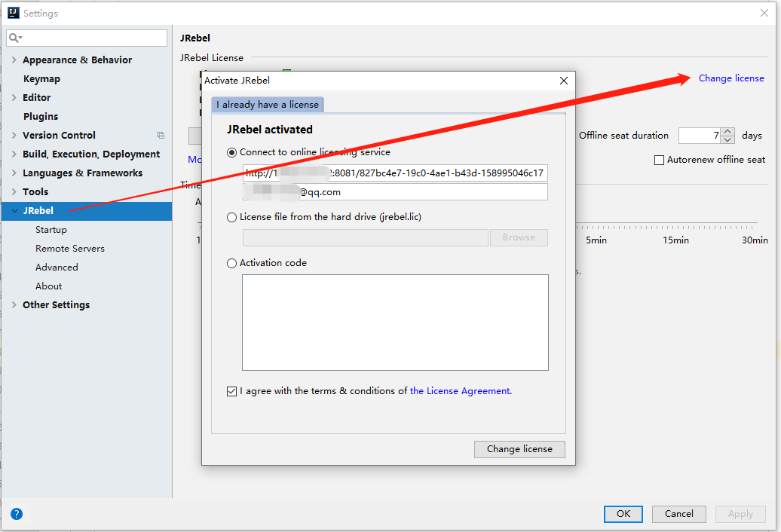Close the Activate JRebel dialog
781x532 pixels.
click(x=564, y=81)
